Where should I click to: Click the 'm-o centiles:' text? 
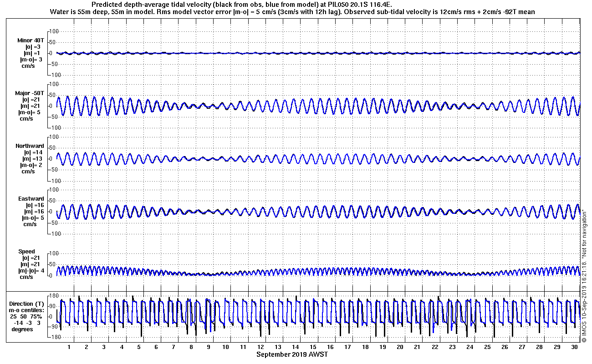[27, 310]
